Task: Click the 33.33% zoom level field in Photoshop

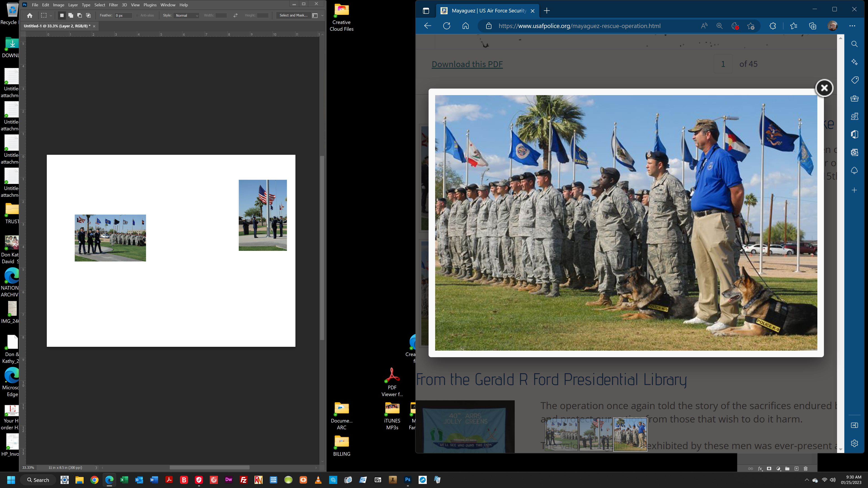Action: (x=28, y=467)
